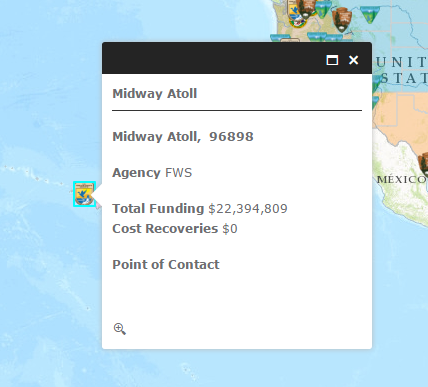Click the Cost Recoveries $0 line
428x387 pixels.
point(175,229)
